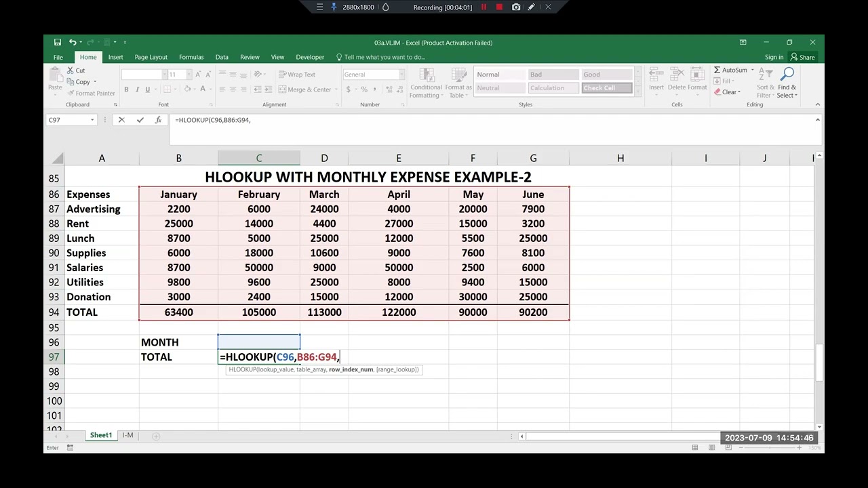Toggle Wrap Text option
Viewport: 868px width, 488px height.
(x=296, y=75)
